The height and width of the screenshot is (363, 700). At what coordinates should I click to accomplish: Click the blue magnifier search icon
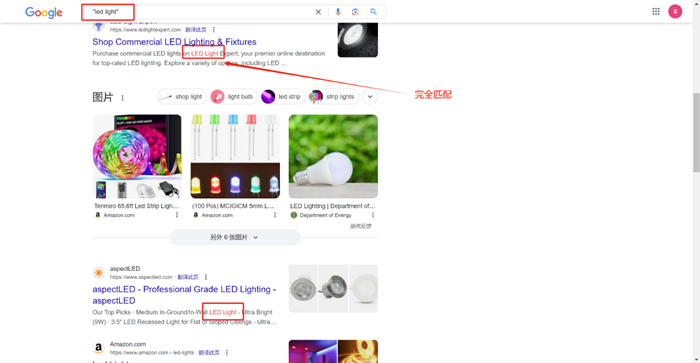coord(373,12)
